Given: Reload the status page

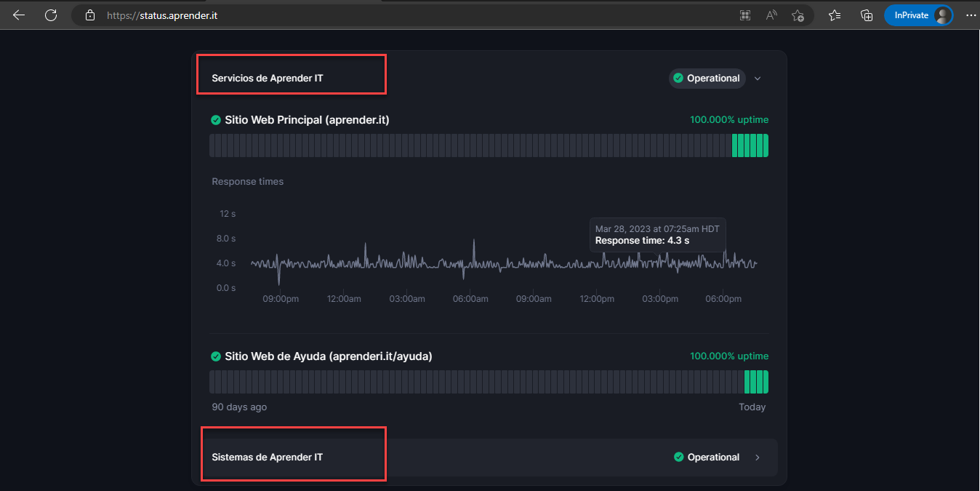Looking at the screenshot, I should (x=50, y=15).
